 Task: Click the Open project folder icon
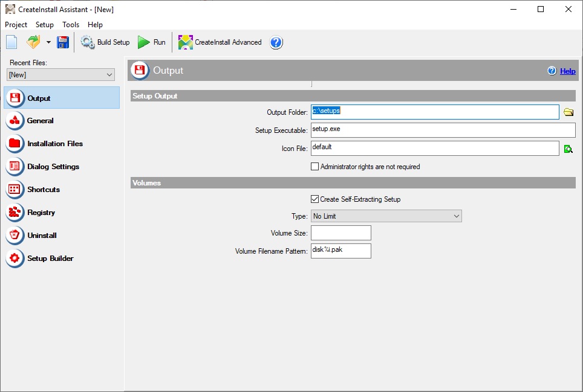33,42
